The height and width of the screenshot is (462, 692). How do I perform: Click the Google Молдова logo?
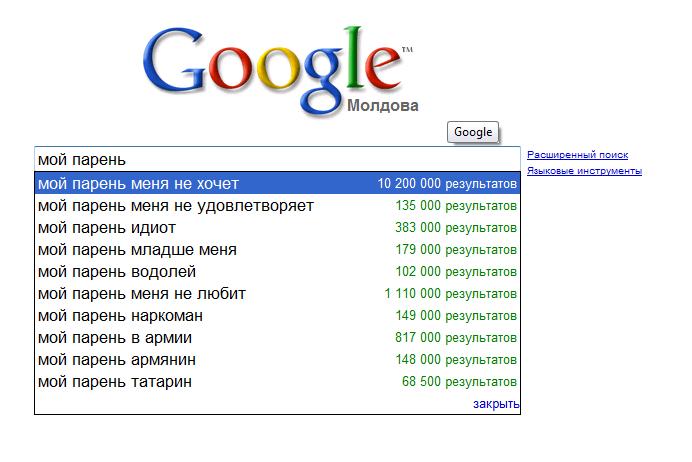[x=280, y=71]
